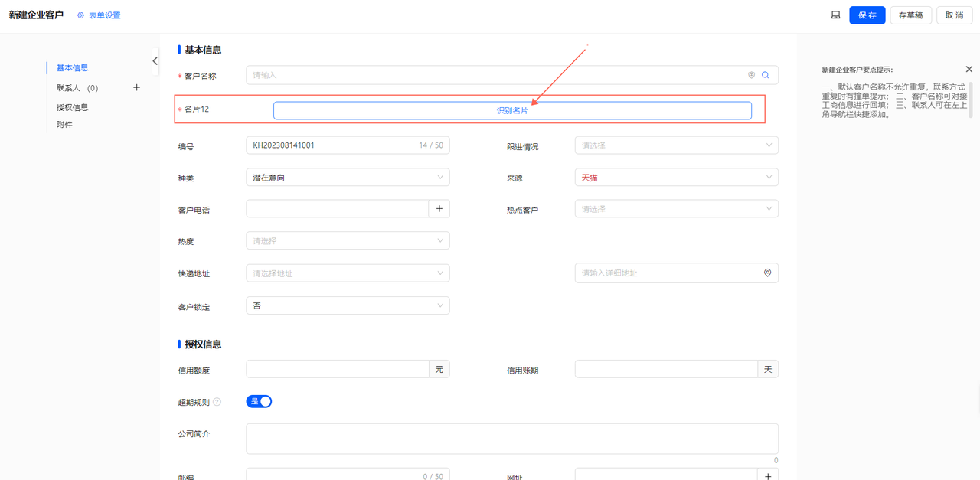The height and width of the screenshot is (480, 980).
Task: Click the 识别名片 button
Action: [512, 110]
